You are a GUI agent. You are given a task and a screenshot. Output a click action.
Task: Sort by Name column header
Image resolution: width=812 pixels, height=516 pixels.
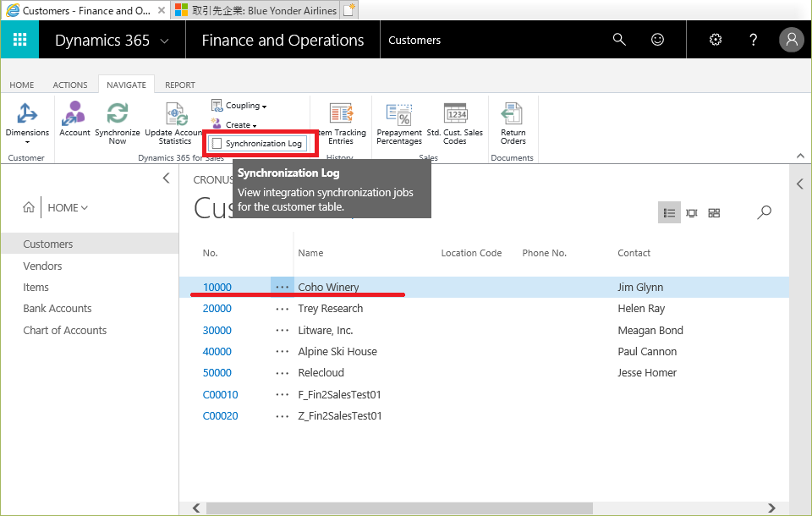(310, 253)
